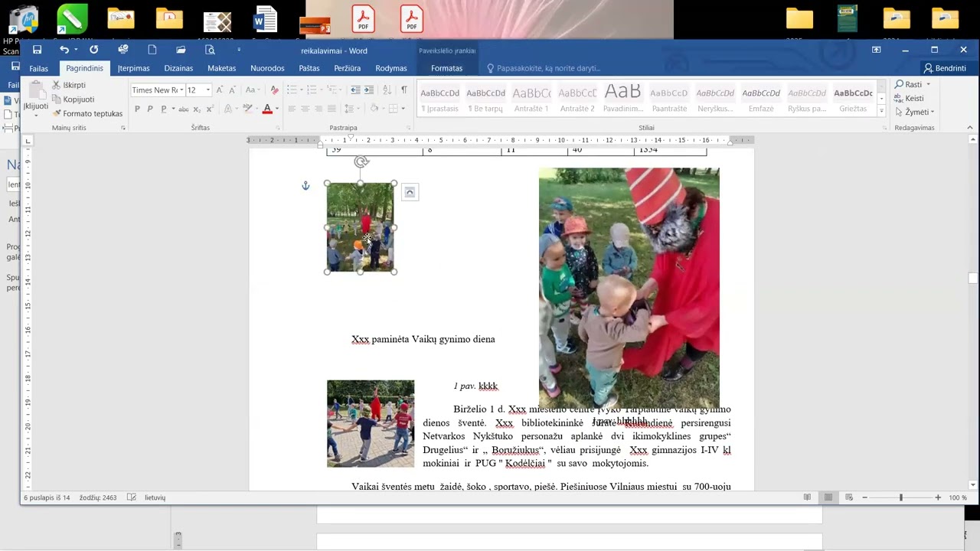
Task: Open the line spacing options
Action: pyautogui.click(x=351, y=109)
